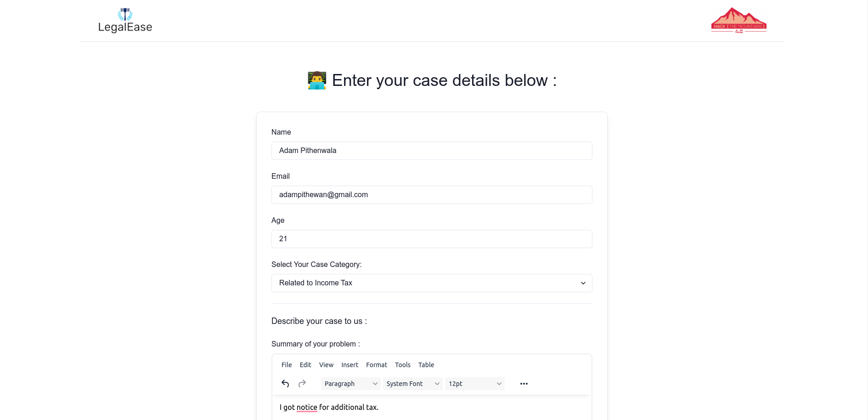Click the technologist emoji in the heading

317,80
